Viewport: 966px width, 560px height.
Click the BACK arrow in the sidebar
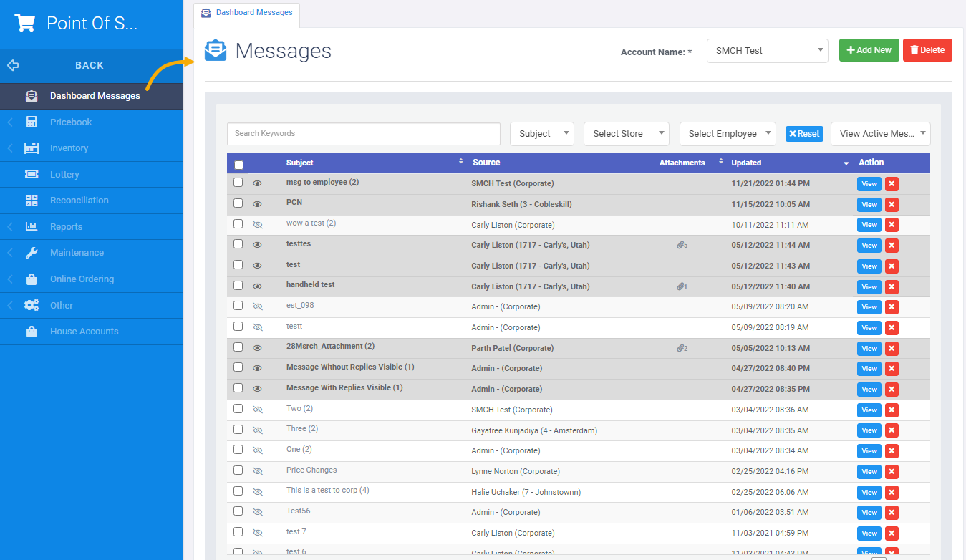coord(12,64)
